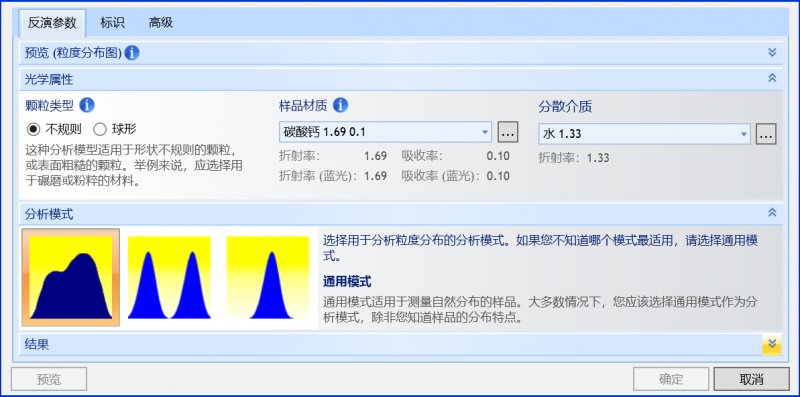Click the info icon beside 颗粒类型
The width and height of the screenshot is (800, 397).
[87, 105]
